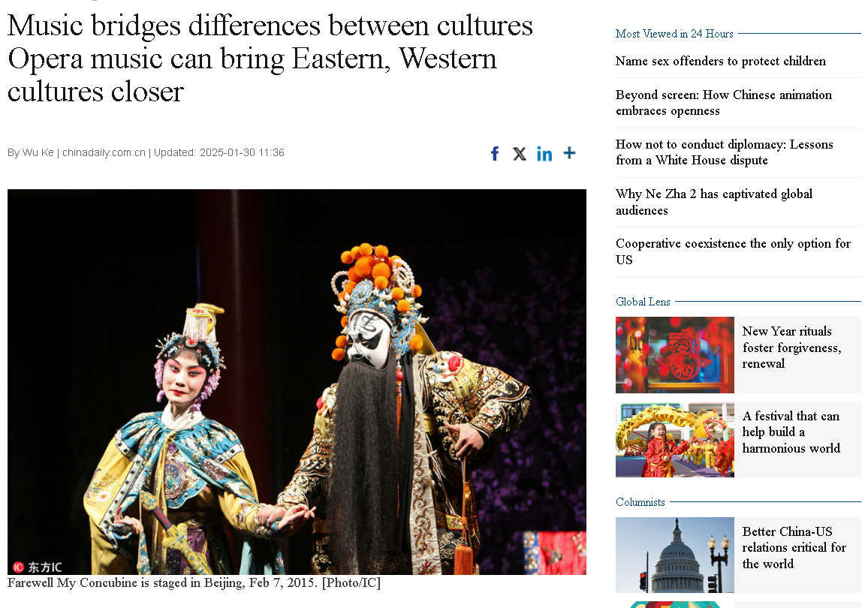Click the Farewell My Concubine opera photo

point(297,382)
